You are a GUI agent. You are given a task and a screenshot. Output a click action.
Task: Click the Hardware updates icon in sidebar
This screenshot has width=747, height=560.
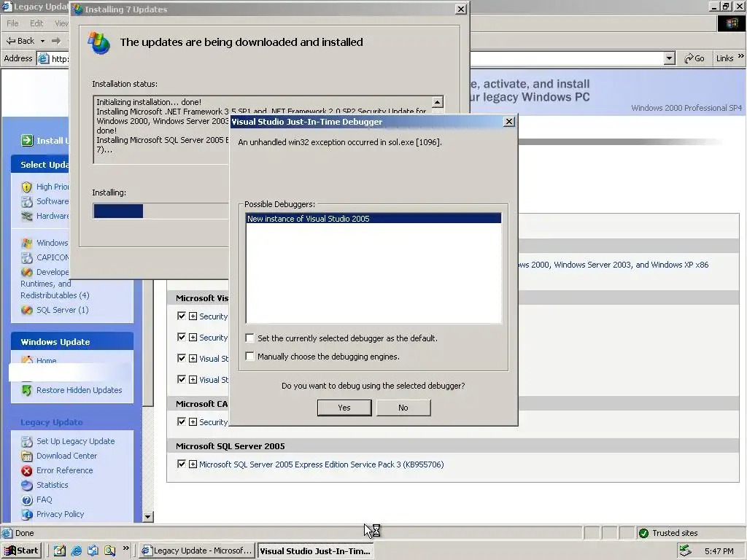(27, 216)
